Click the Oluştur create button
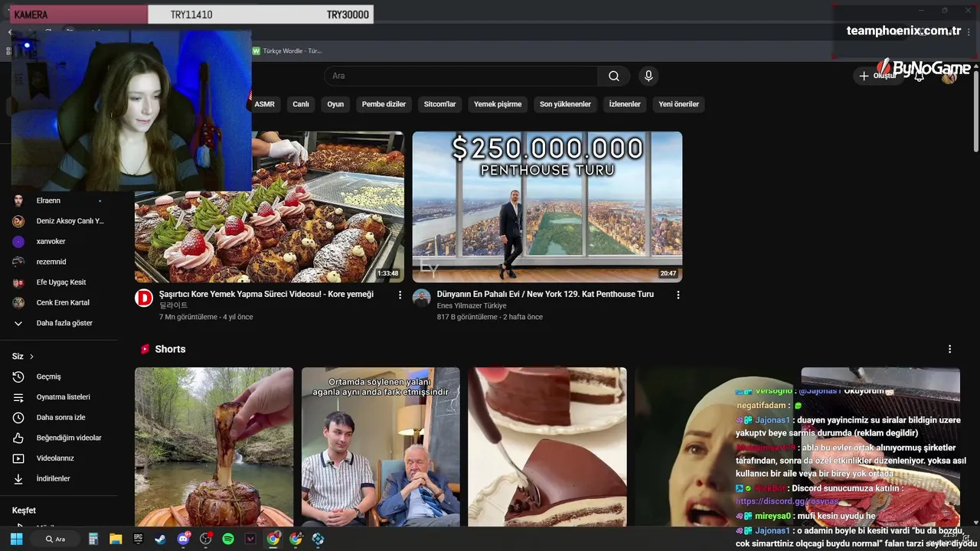Viewport: 980px width, 551px height. pyautogui.click(x=877, y=76)
